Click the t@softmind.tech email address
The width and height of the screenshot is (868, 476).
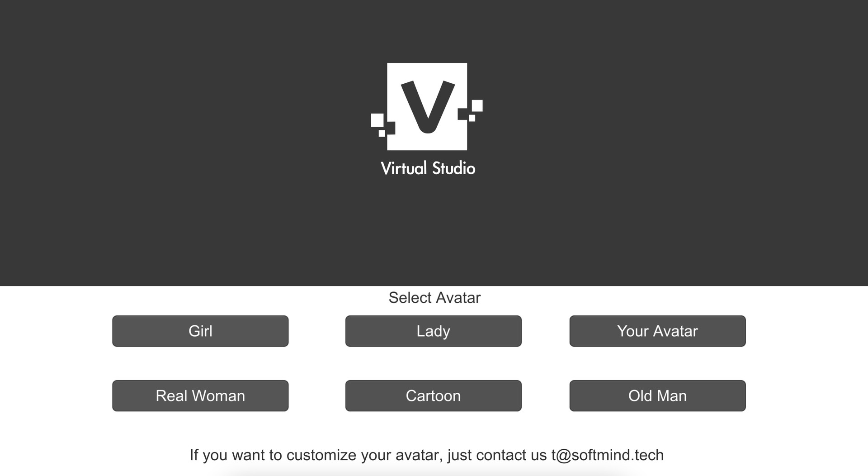pos(607,455)
